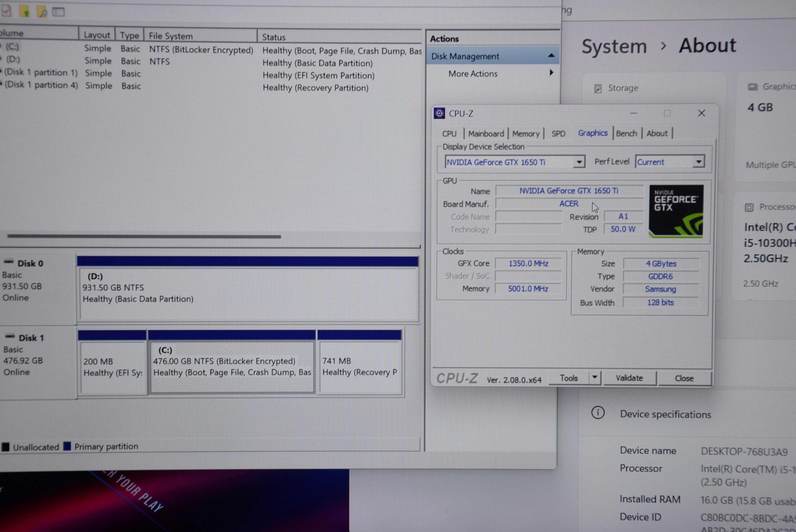Click the Device specifications info icon
796x532 pixels.
tap(598, 413)
